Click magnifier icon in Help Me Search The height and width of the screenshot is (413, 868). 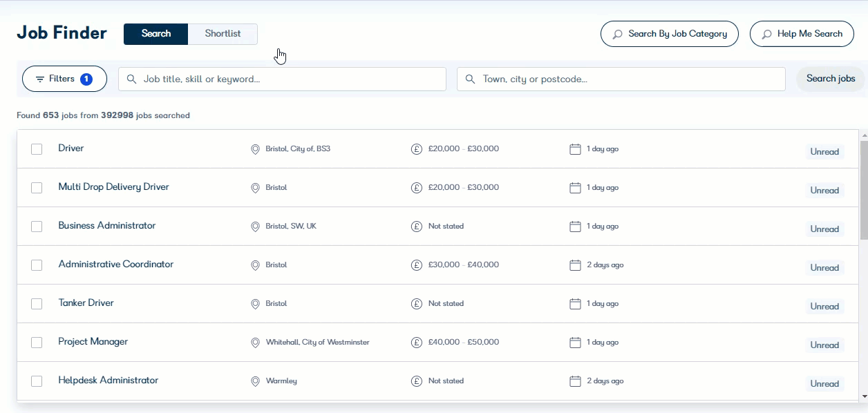click(766, 34)
